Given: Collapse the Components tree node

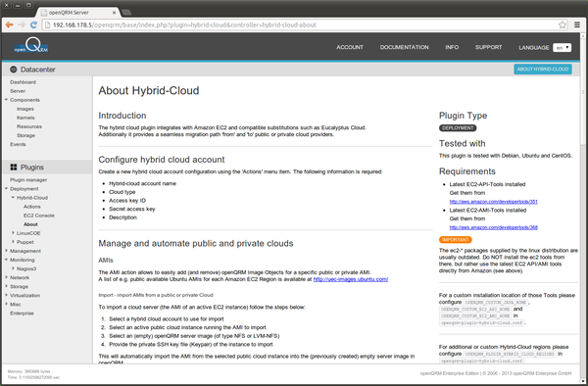Looking at the screenshot, I should [x=6, y=100].
